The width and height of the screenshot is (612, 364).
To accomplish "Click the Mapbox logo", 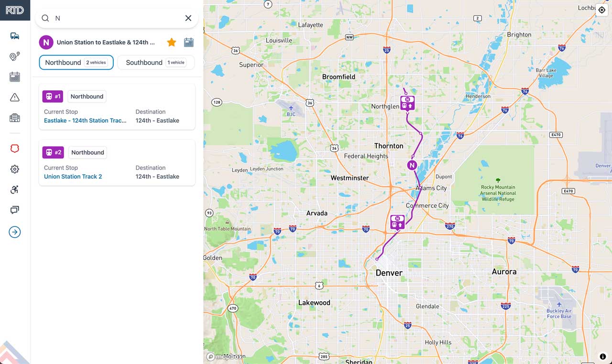I will pos(224,356).
